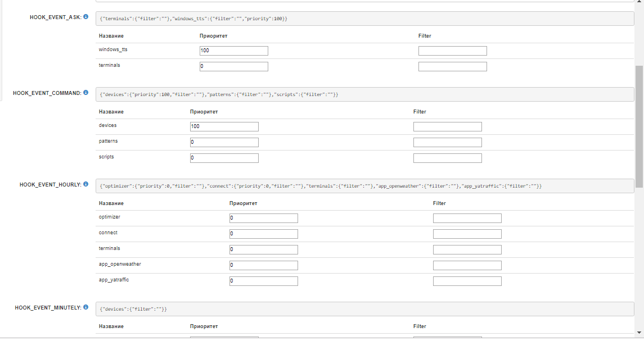Click the HOOK_EVENT_COMMAND JSON text box

point(364,94)
